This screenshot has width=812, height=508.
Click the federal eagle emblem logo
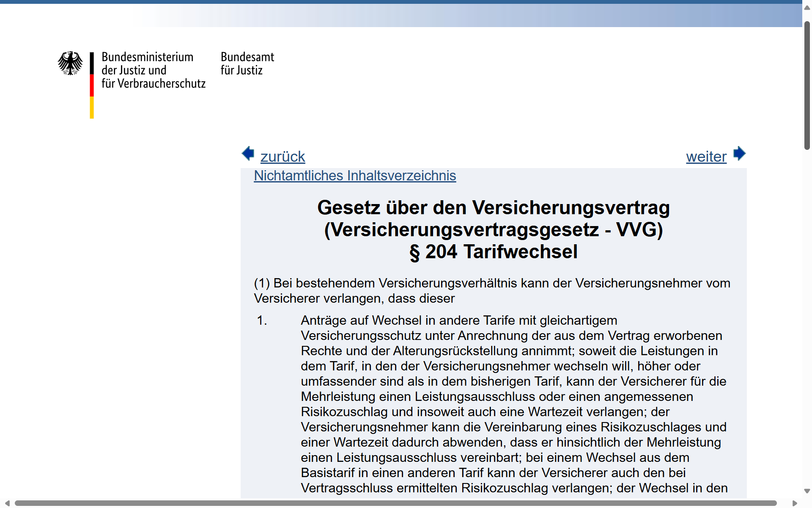(x=70, y=63)
